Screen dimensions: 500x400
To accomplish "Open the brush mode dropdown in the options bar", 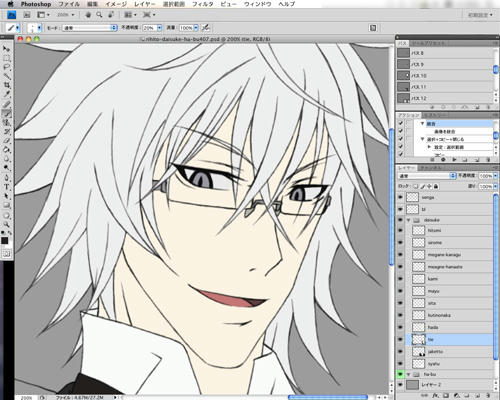I will point(89,28).
